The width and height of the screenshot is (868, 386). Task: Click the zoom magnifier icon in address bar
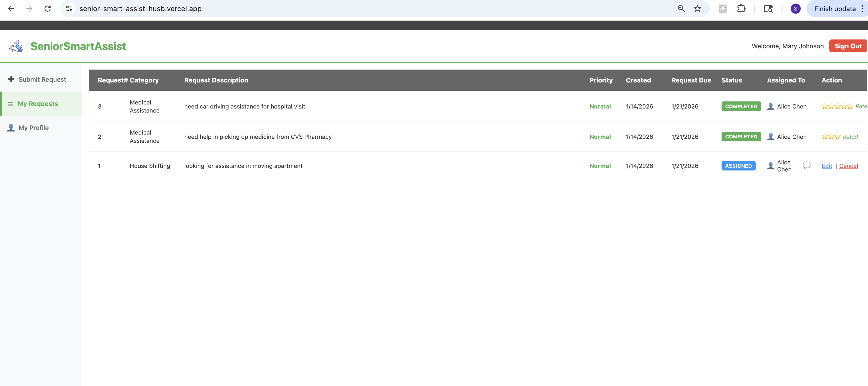(x=681, y=9)
